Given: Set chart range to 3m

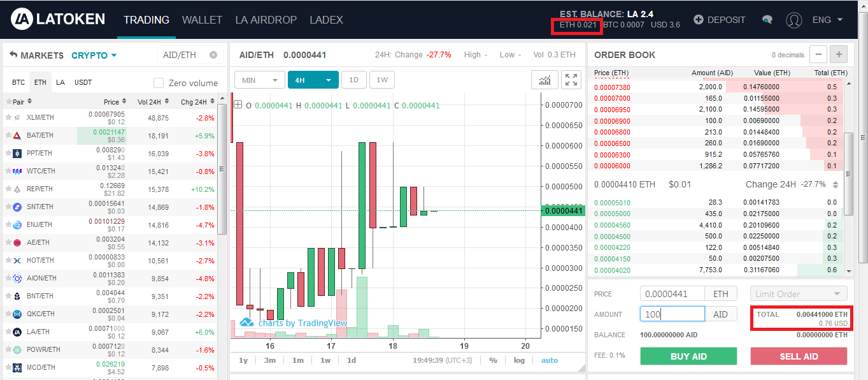Looking at the screenshot, I should pyautogui.click(x=270, y=360).
